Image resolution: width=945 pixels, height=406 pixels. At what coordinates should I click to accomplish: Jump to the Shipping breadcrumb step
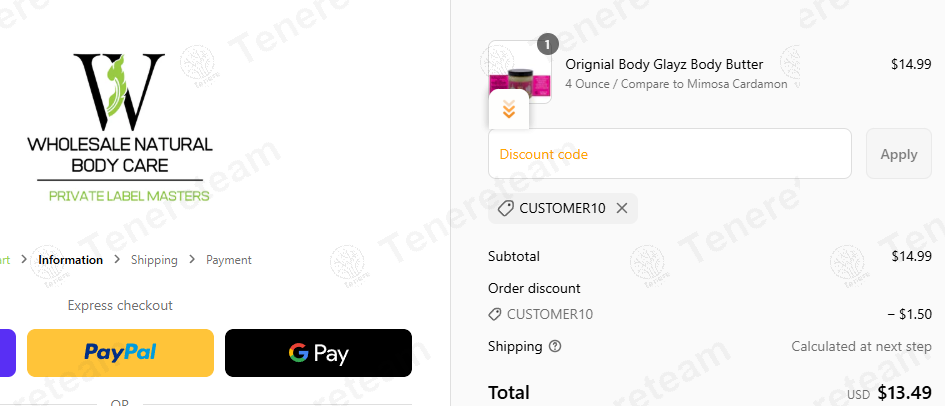[154, 260]
